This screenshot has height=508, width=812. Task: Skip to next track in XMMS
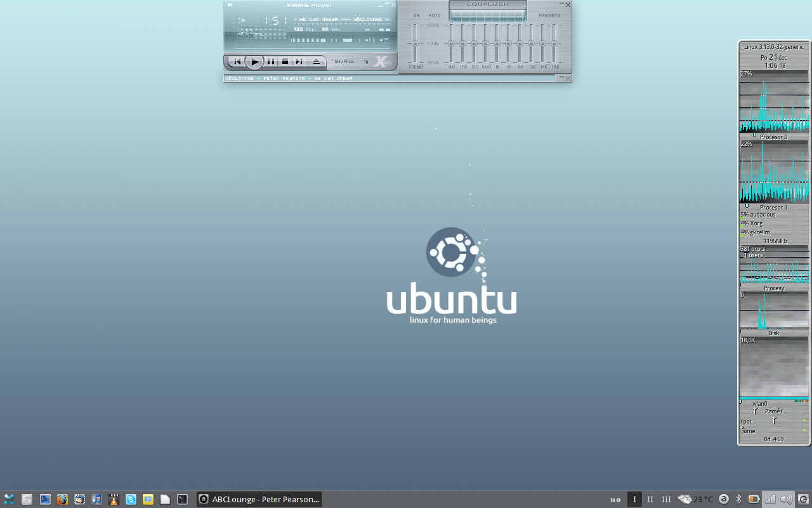[299, 62]
